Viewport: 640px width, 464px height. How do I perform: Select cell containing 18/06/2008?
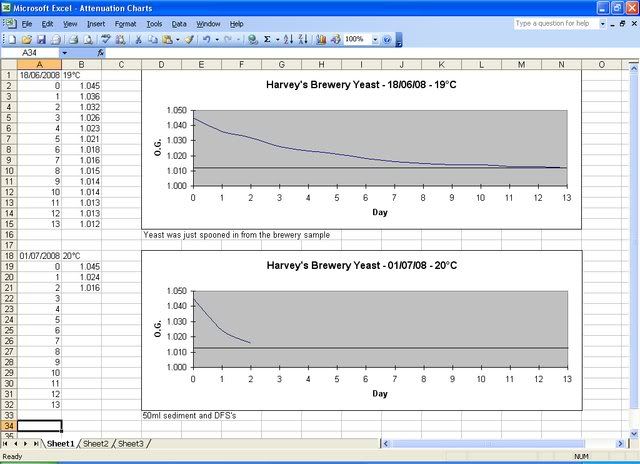40,75
